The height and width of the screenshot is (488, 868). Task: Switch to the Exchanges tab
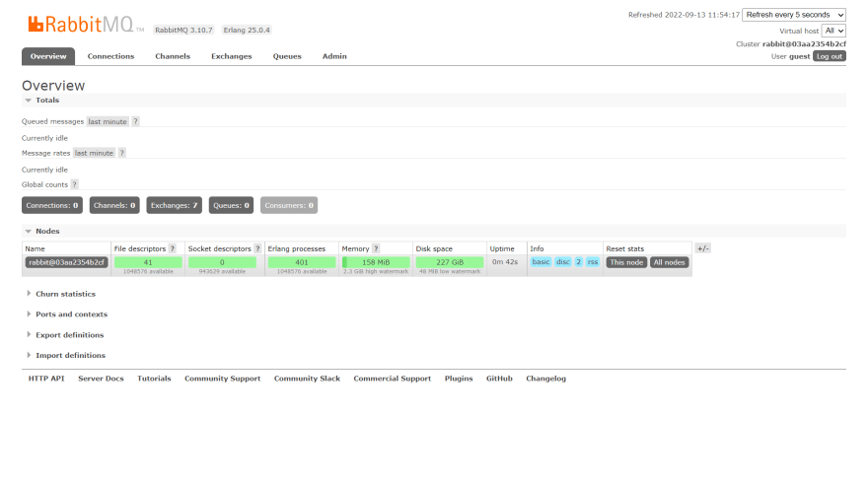point(231,56)
